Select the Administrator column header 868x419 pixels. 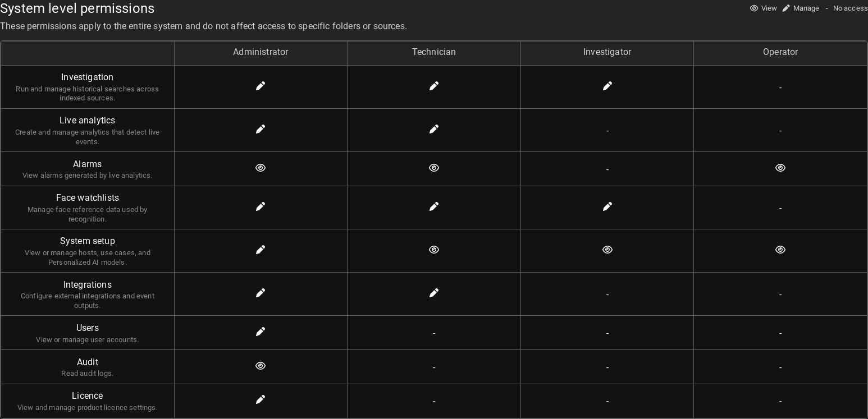click(x=261, y=52)
